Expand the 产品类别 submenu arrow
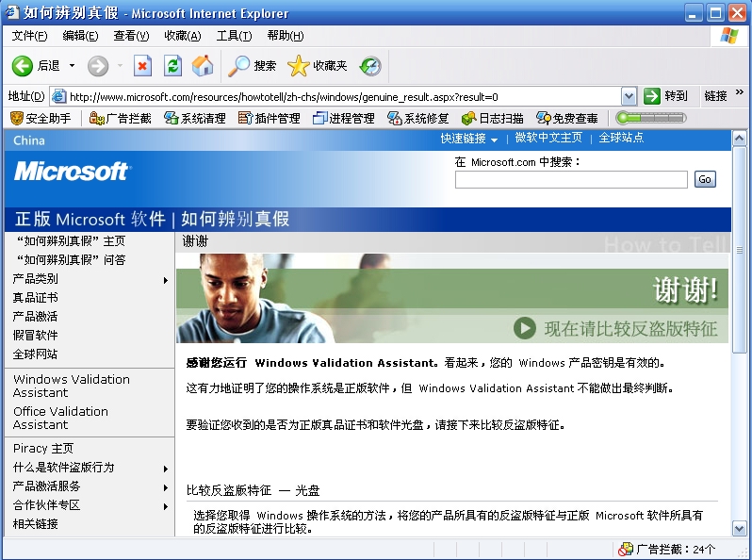Screen dimensions: 752x560 click(166, 280)
